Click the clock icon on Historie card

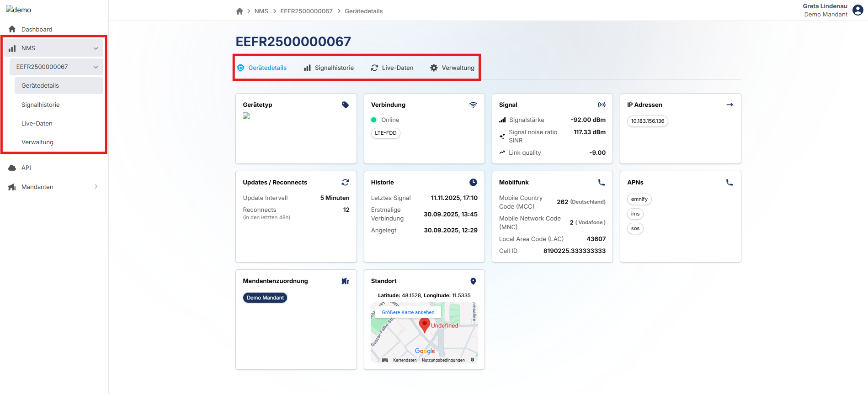coord(473,183)
